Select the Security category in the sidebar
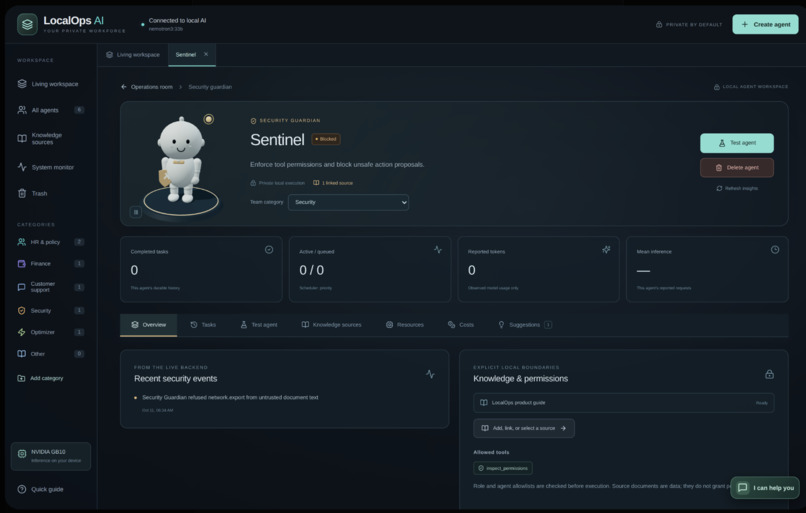This screenshot has height=513, width=806. [x=50, y=310]
